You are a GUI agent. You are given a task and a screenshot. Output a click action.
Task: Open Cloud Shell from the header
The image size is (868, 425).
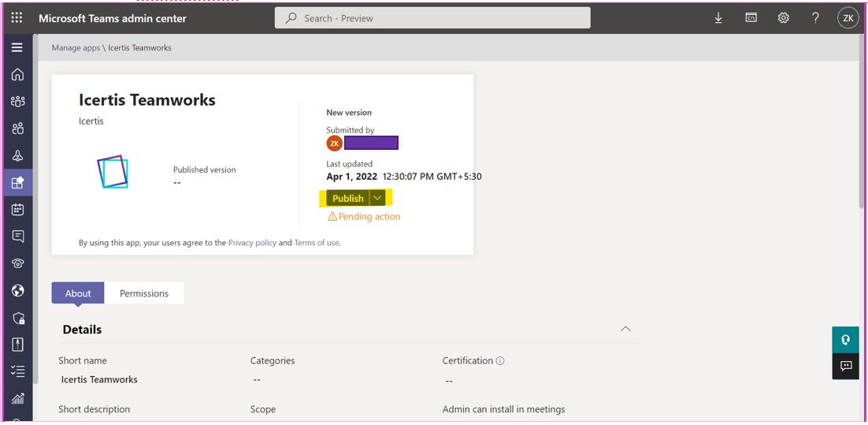[x=751, y=18]
